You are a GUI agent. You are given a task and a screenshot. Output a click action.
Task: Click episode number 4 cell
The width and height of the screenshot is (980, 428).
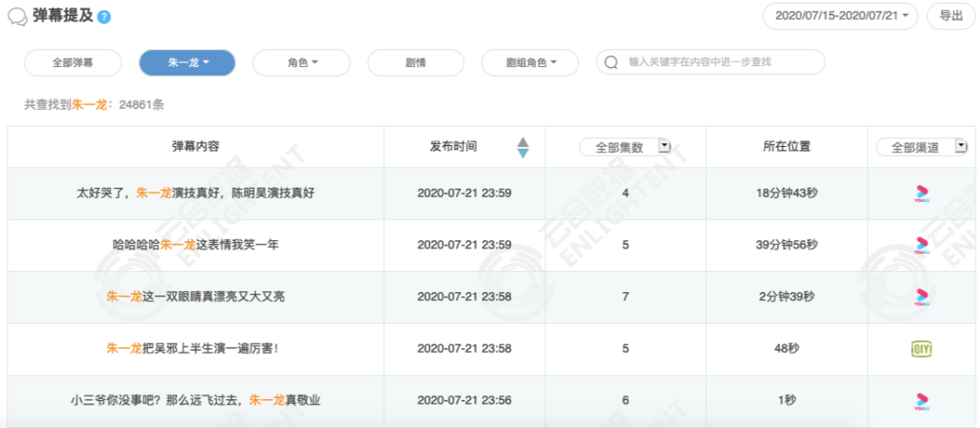pos(625,193)
